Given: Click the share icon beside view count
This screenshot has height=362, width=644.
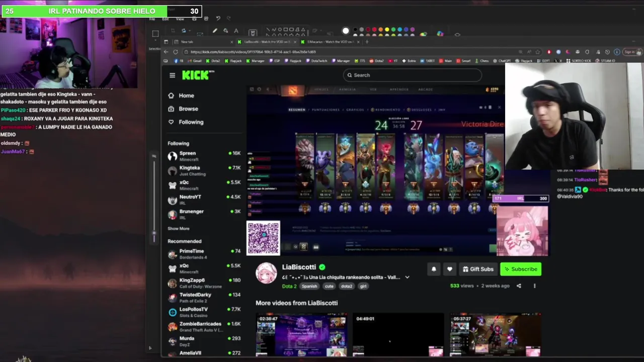Looking at the screenshot, I should 519,286.
